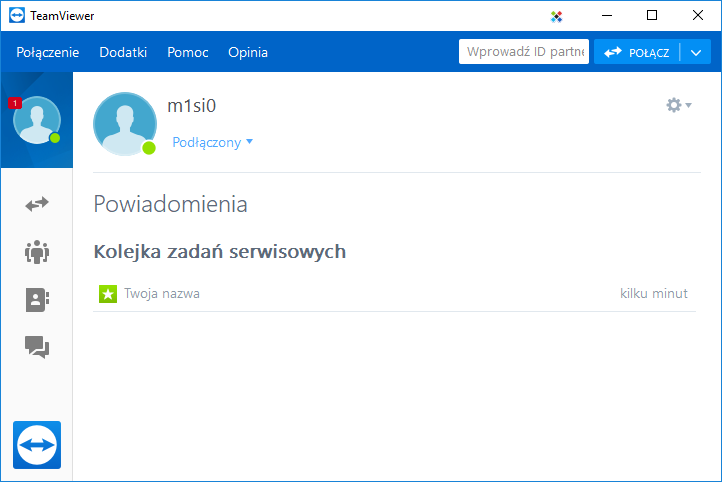Click the red notification badge showing 1
The width and height of the screenshot is (722, 482).
tap(14, 103)
